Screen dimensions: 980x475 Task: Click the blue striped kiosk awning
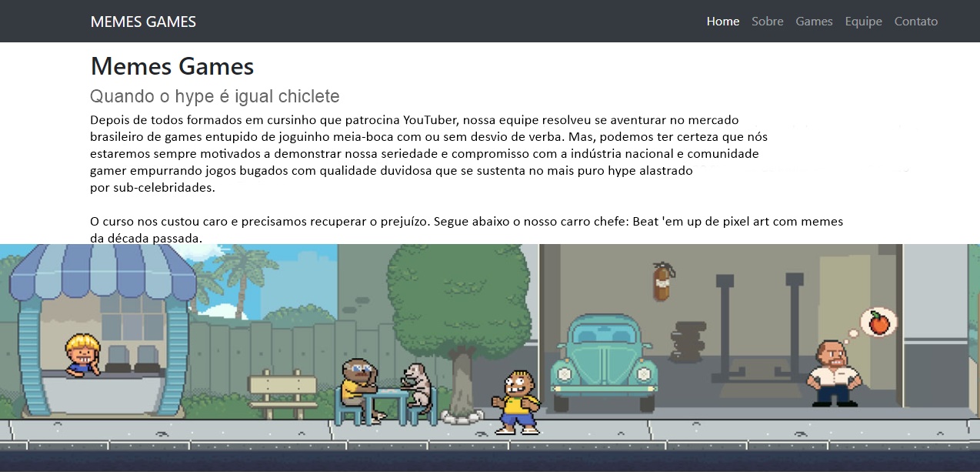(103, 273)
